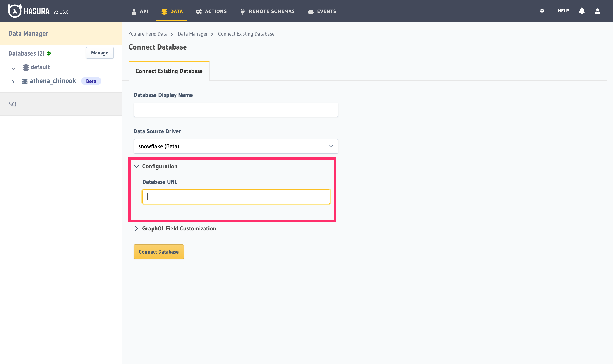Viewport: 613px width, 364px height.
Task: Select the Connect Existing Database tab
Action: 169,71
